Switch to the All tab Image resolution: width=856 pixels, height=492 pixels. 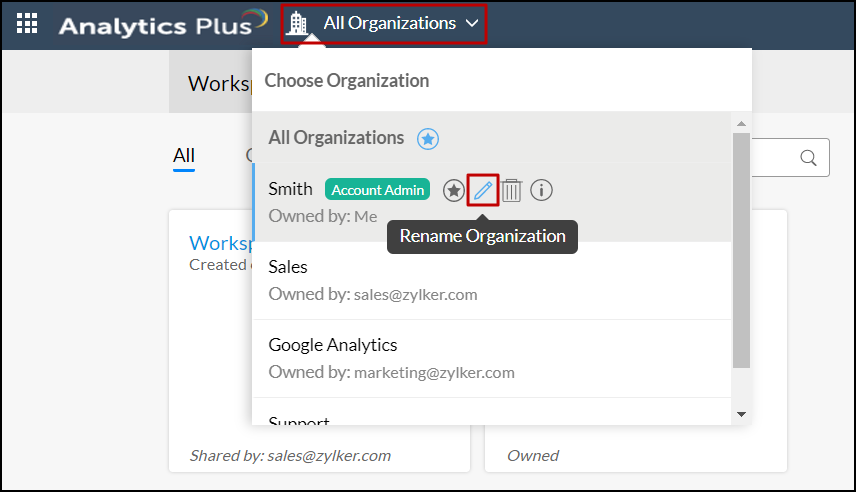pyautogui.click(x=184, y=155)
